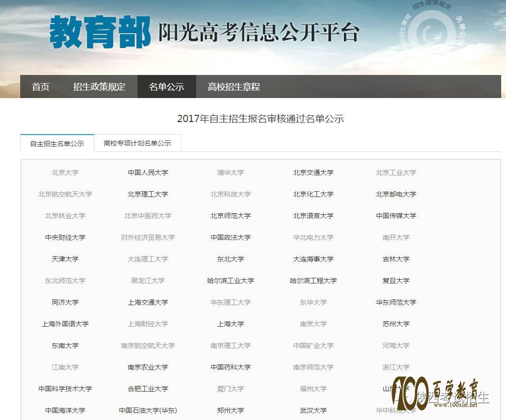The height and width of the screenshot is (420, 506).
Task: Open the 北京理工大学 link
Action: coord(148,194)
